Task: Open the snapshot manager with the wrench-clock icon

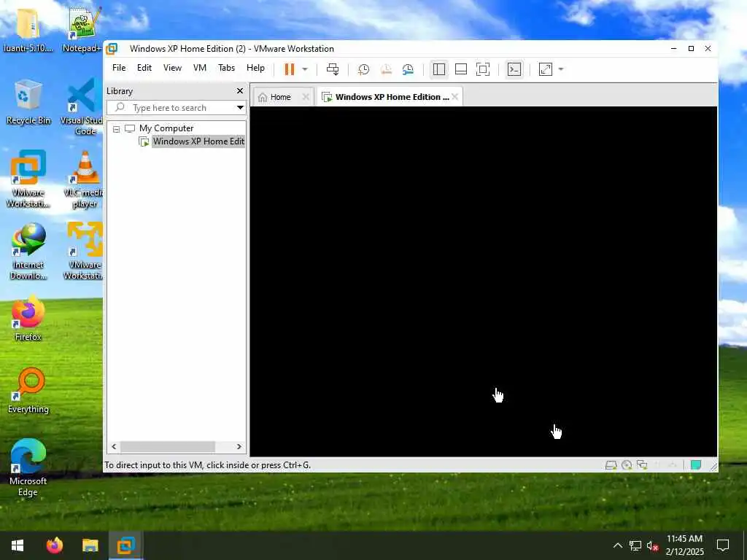Action: coord(408,69)
